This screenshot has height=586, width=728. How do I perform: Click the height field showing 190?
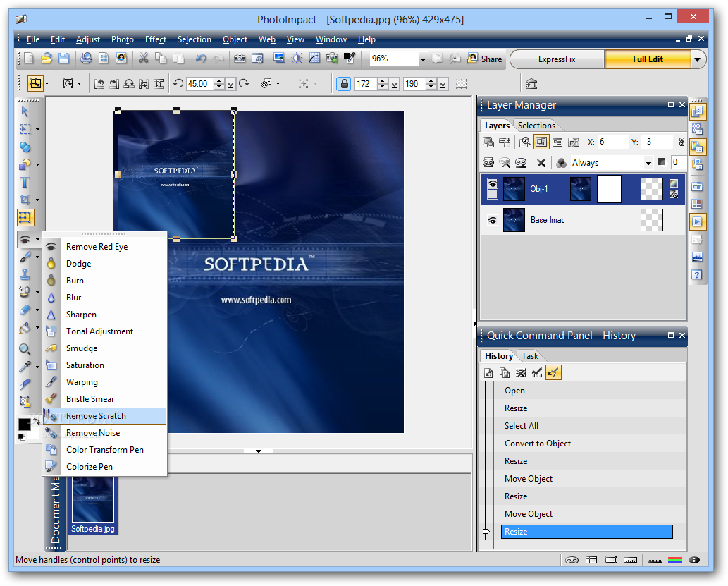414,84
